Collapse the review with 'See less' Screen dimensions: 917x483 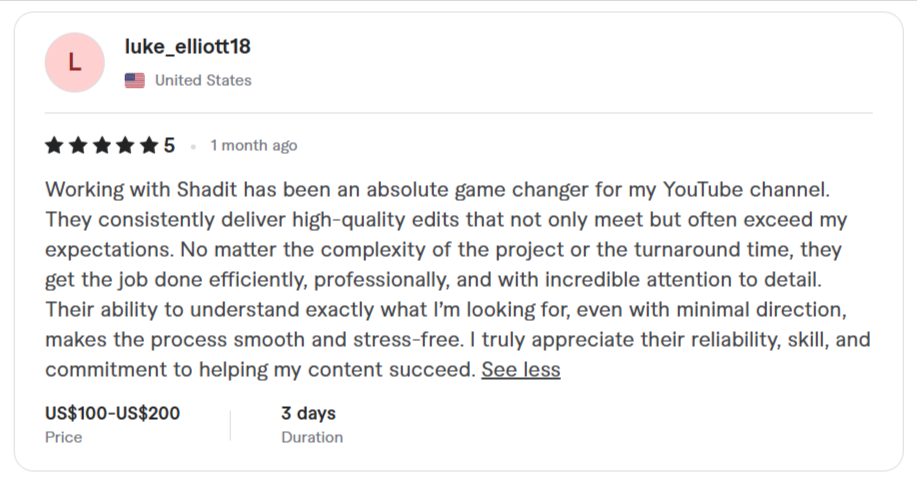pyautogui.click(x=520, y=370)
